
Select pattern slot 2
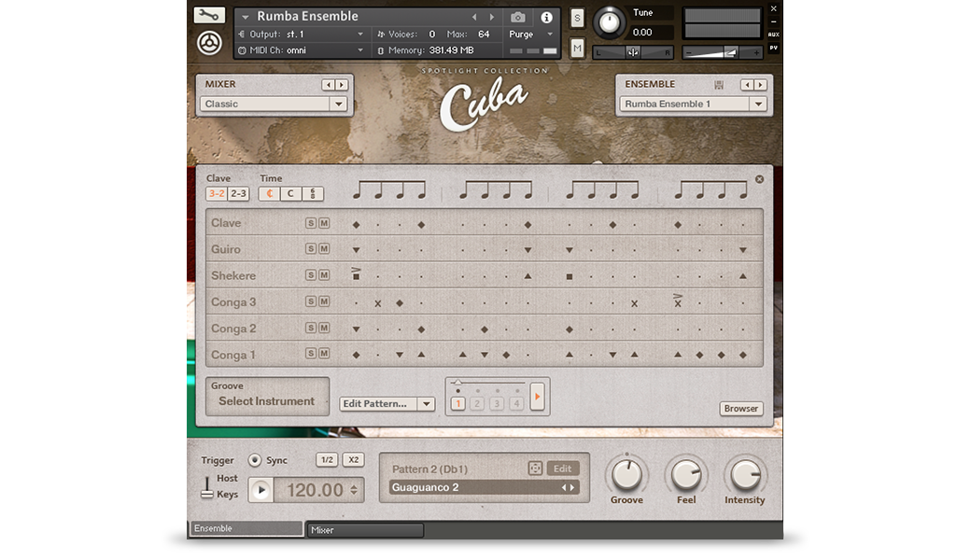[477, 403]
